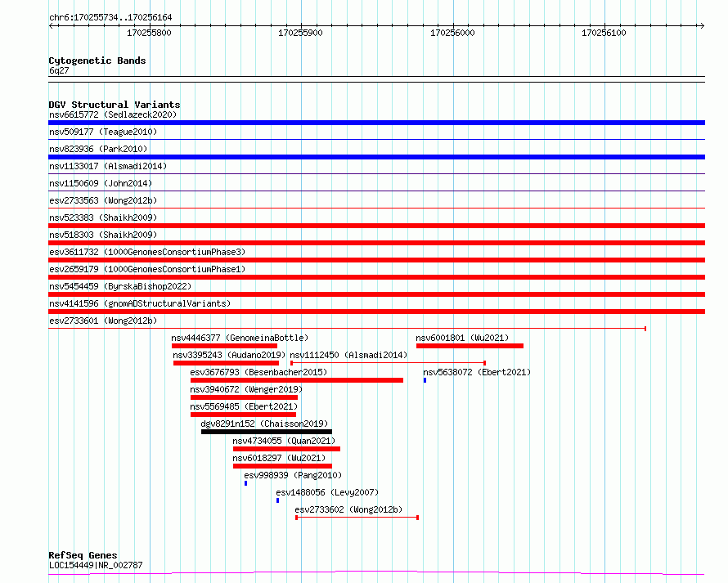Viewport: 728px width, 583px height.
Task: Select esv2733602 (Wong2012b) label
Action: coord(348,509)
